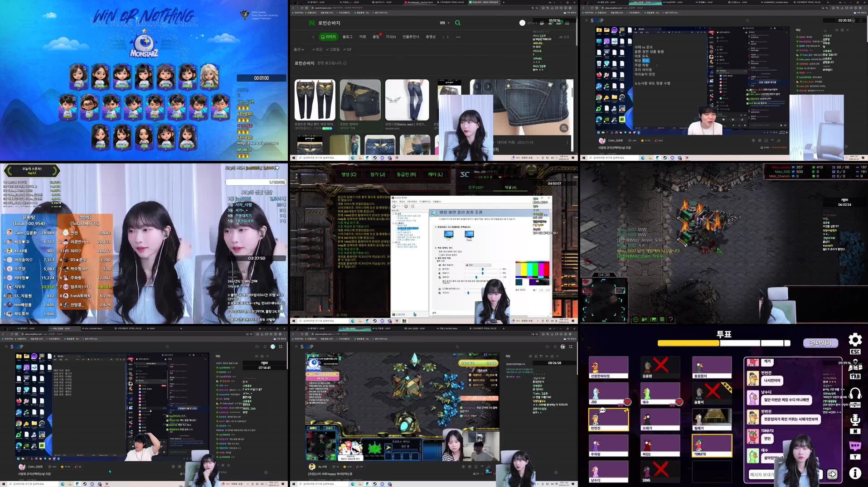Enable the GIF filter in Naver image search
The height and width of the screenshot is (487, 868).
pos(347,50)
